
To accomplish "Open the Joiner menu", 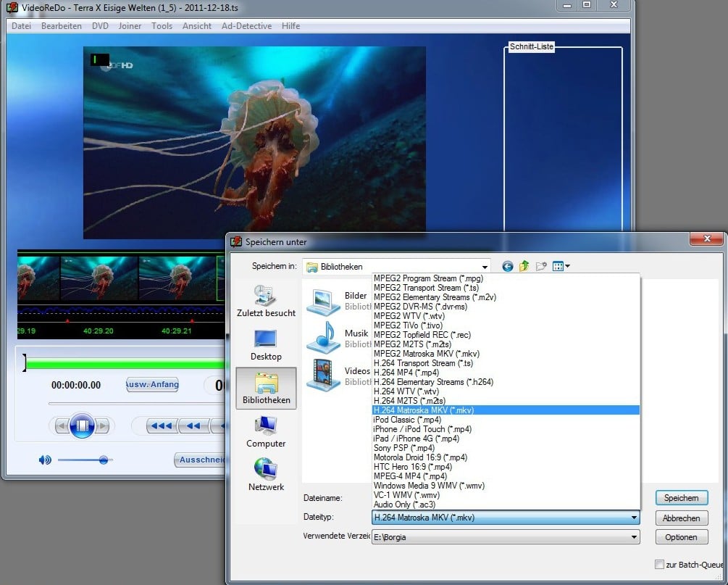I will click(130, 26).
